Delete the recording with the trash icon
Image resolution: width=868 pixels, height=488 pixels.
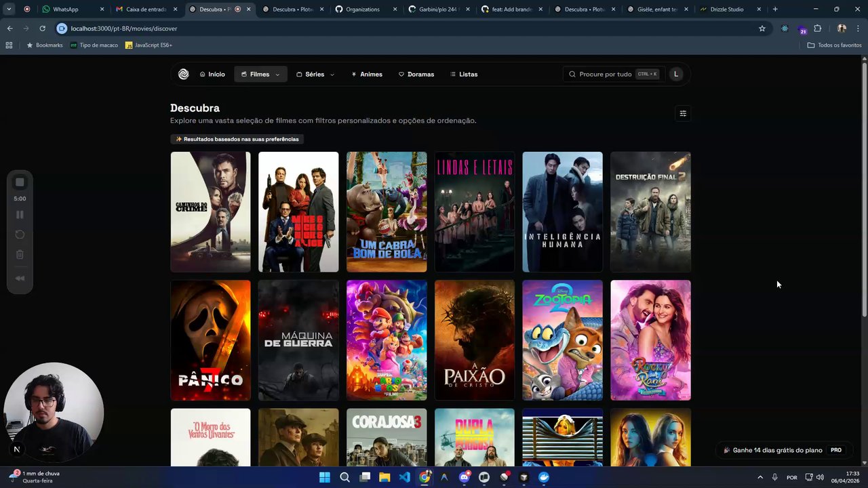(x=20, y=255)
